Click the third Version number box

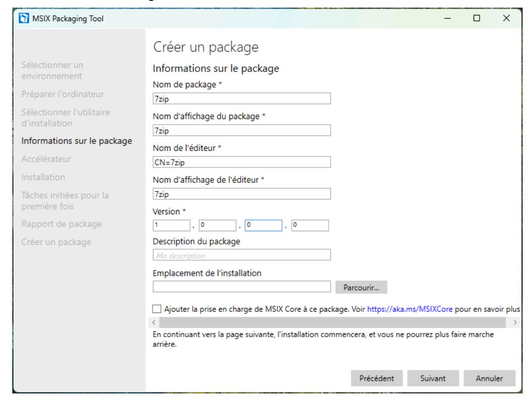tap(263, 225)
